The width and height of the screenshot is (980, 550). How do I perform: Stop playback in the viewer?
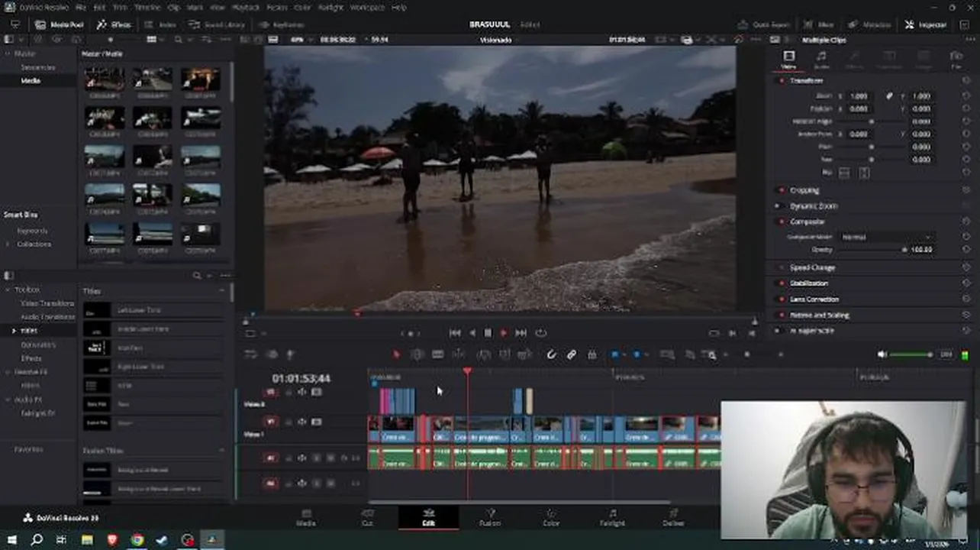click(488, 333)
